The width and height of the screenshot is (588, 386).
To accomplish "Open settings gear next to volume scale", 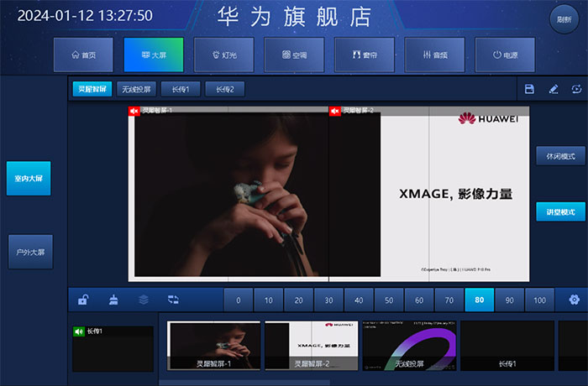I will tap(574, 300).
